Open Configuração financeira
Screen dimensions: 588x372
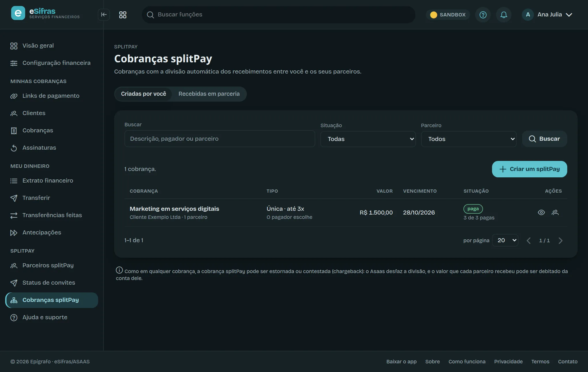click(x=52, y=63)
